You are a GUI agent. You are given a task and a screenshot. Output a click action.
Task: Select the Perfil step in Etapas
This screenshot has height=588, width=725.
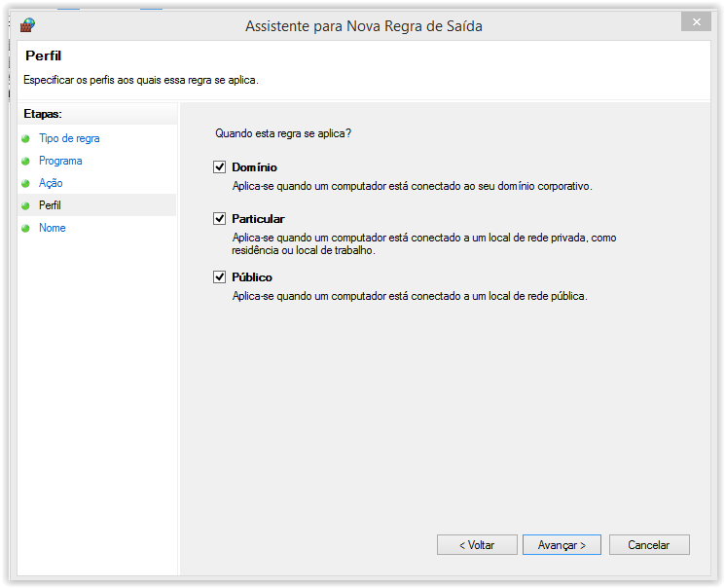pyautogui.click(x=50, y=205)
